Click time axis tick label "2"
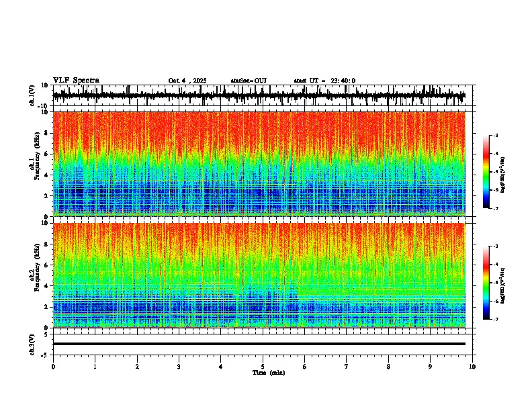Image resolution: width=532 pixels, height=411 pixels. 137,367
